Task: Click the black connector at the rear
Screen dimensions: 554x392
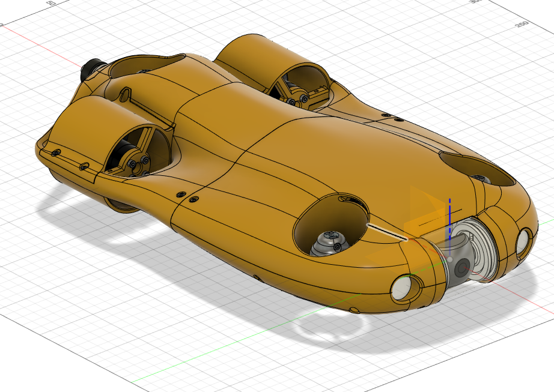Action: [91, 69]
